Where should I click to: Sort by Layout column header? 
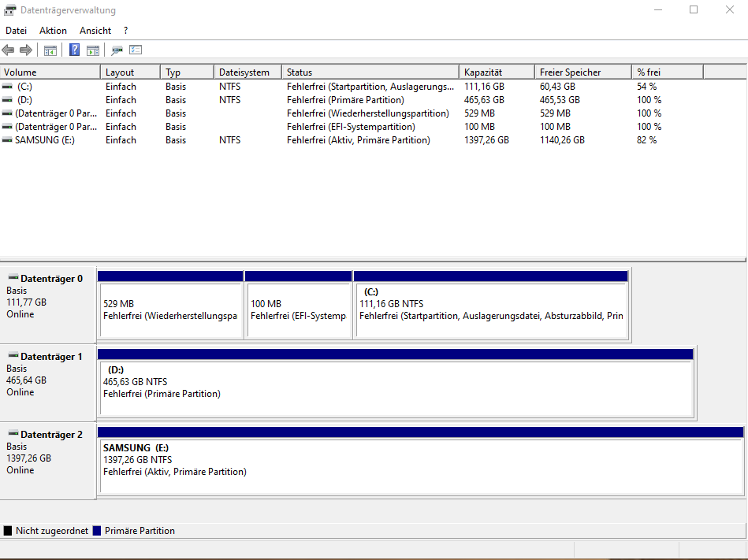coord(130,72)
